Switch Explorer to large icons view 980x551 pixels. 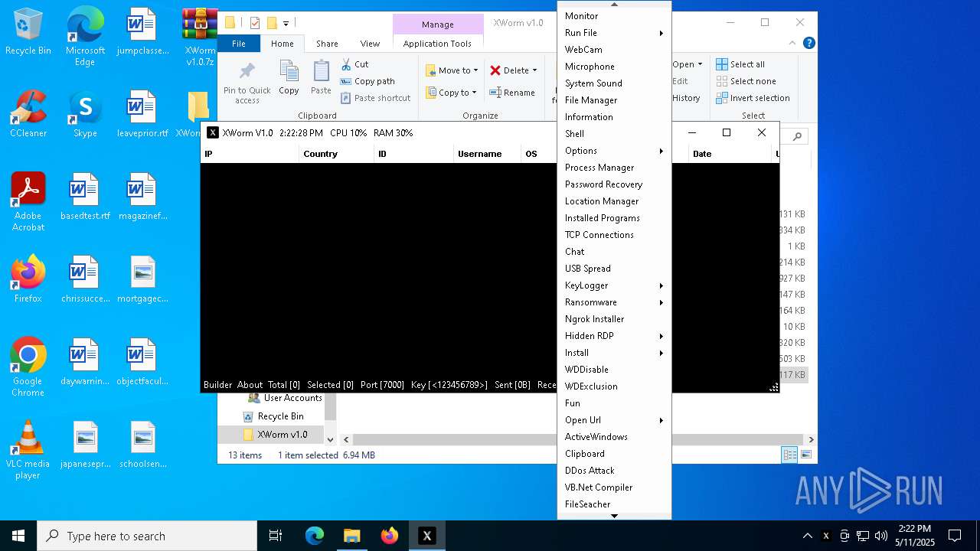[x=805, y=455]
